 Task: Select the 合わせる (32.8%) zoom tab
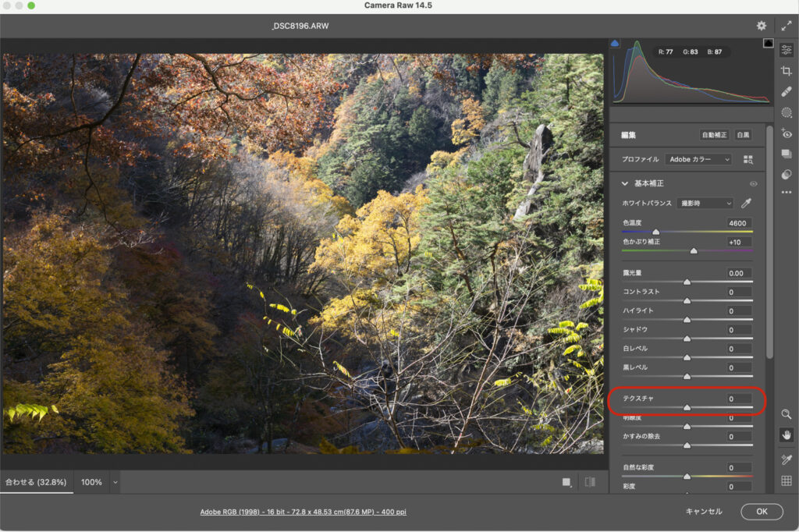coord(36,482)
